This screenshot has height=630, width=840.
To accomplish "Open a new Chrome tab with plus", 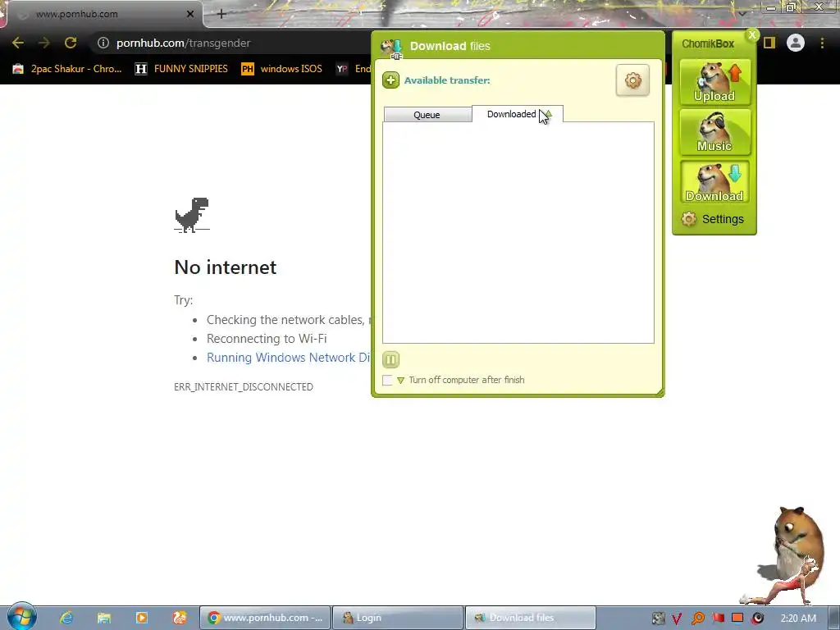I will [x=221, y=14].
